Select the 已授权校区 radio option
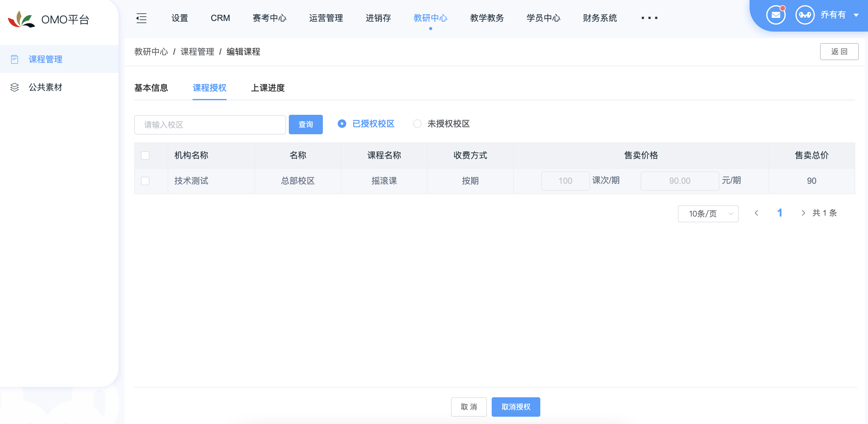The width and height of the screenshot is (868, 424). [x=342, y=124]
